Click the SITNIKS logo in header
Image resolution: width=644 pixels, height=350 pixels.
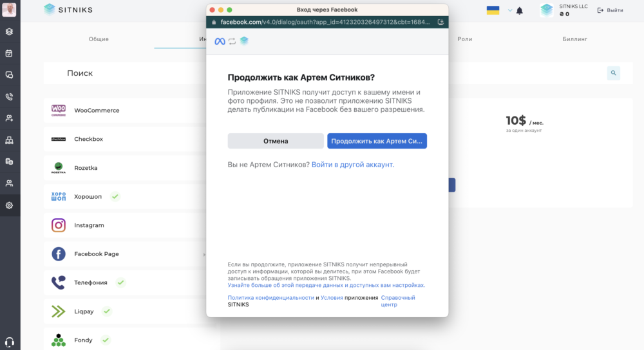click(x=68, y=10)
